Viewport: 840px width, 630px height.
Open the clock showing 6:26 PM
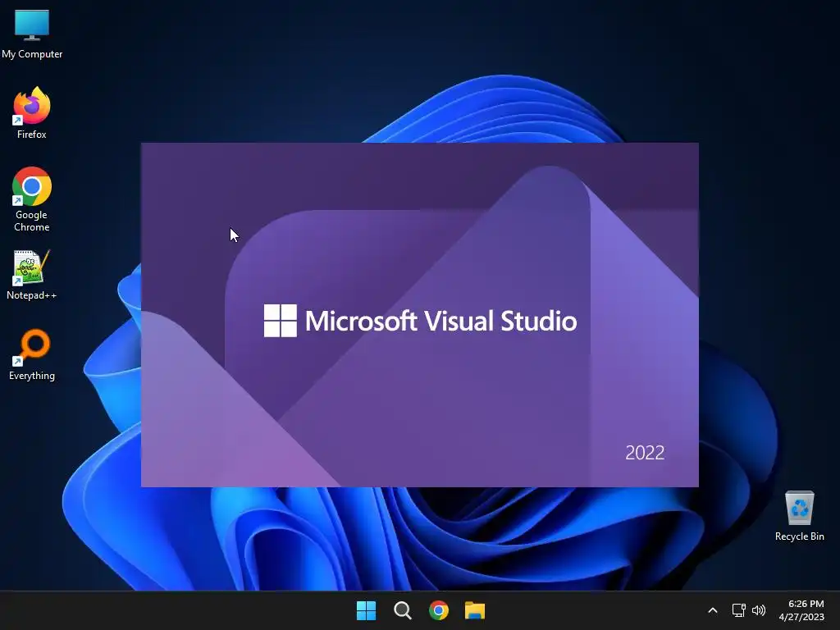801,610
